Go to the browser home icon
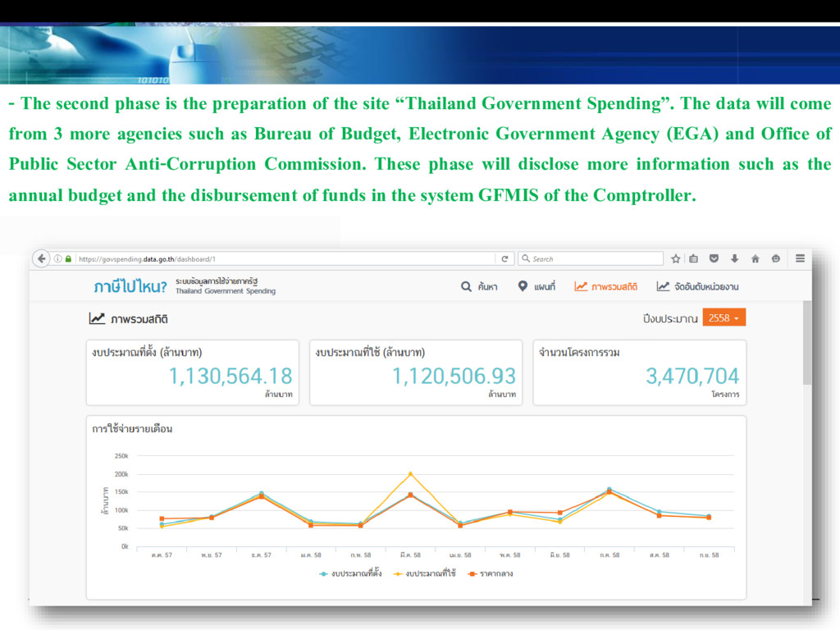This screenshot has width=840, height=630. point(756,258)
